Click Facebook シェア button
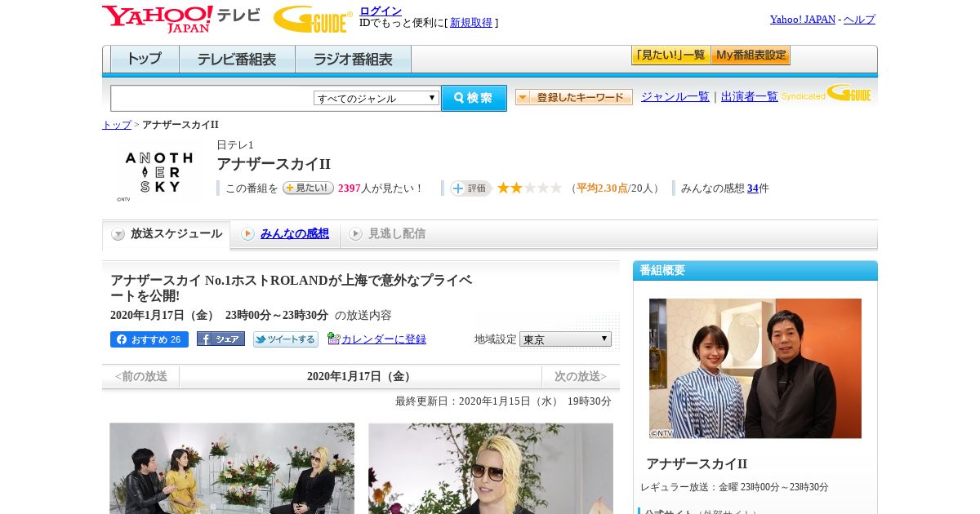This screenshot has height=514, width=980. tap(220, 339)
